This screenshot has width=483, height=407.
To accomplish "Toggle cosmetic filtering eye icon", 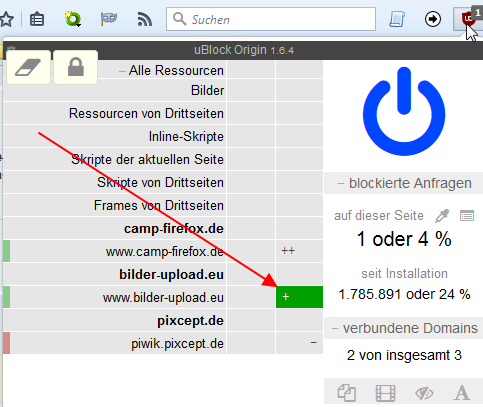I will 424,393.
